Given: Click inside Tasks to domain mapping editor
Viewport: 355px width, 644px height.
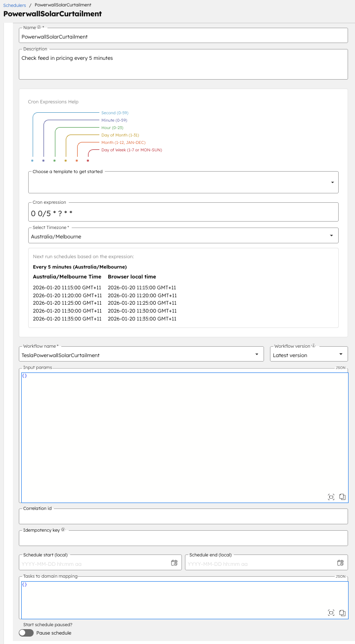Looking at the screenshot, I should 184,599.
